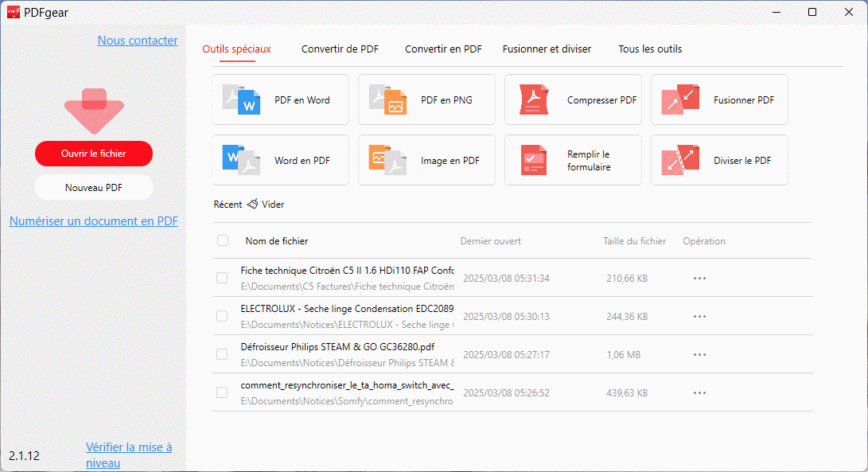Click date 2025/03/08 05:27:17
This screenshot has width=868, height=472.
506,354
